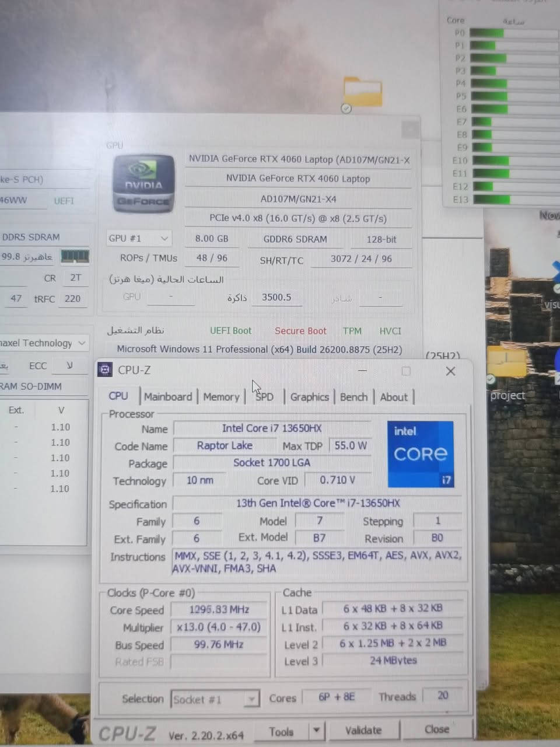Click the PCIe v4.0 x8 interface field

(x=298, y=218)
